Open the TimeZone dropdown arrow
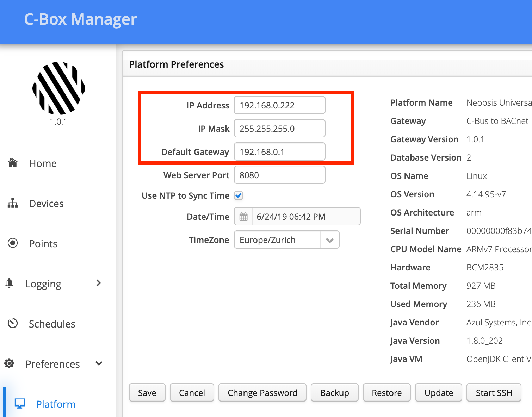 (330, 240)
